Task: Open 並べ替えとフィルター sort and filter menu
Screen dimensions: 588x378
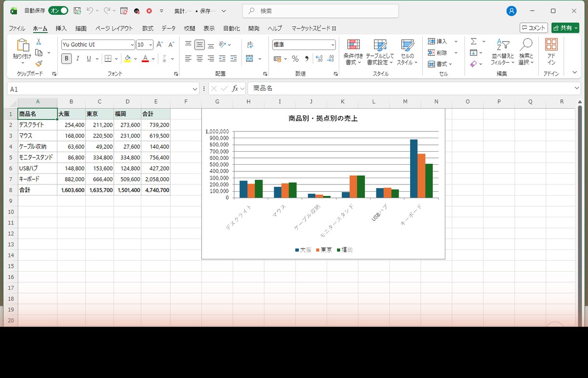Action: click(x=502, y=52)
